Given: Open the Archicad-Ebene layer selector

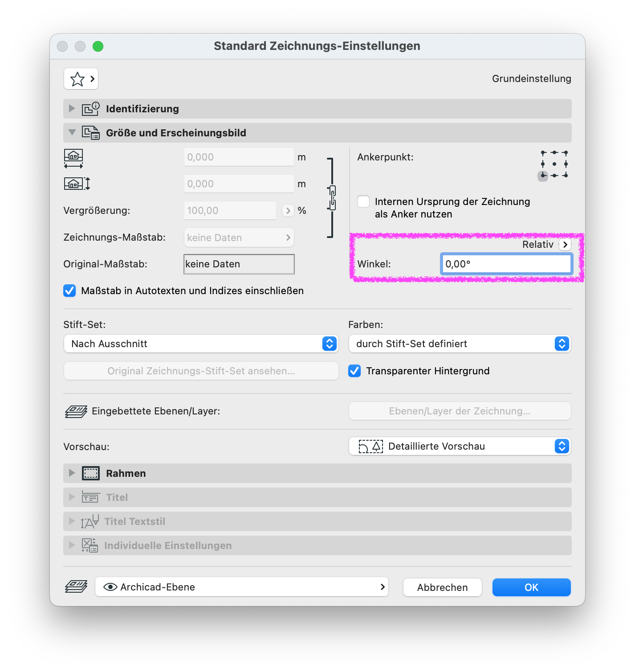Looking at the screenshot, I should pyautogui.click(x=242, y=587).
